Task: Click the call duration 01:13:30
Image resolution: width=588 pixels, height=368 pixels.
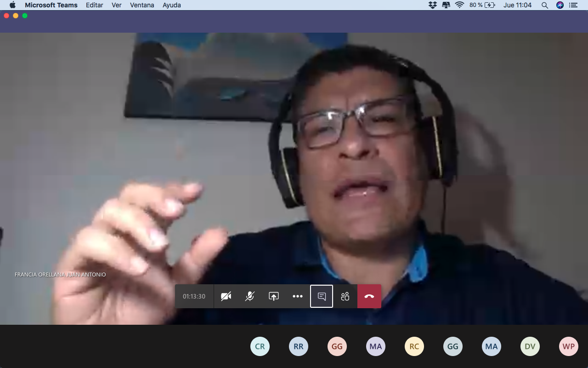Action: coord(194,296)
